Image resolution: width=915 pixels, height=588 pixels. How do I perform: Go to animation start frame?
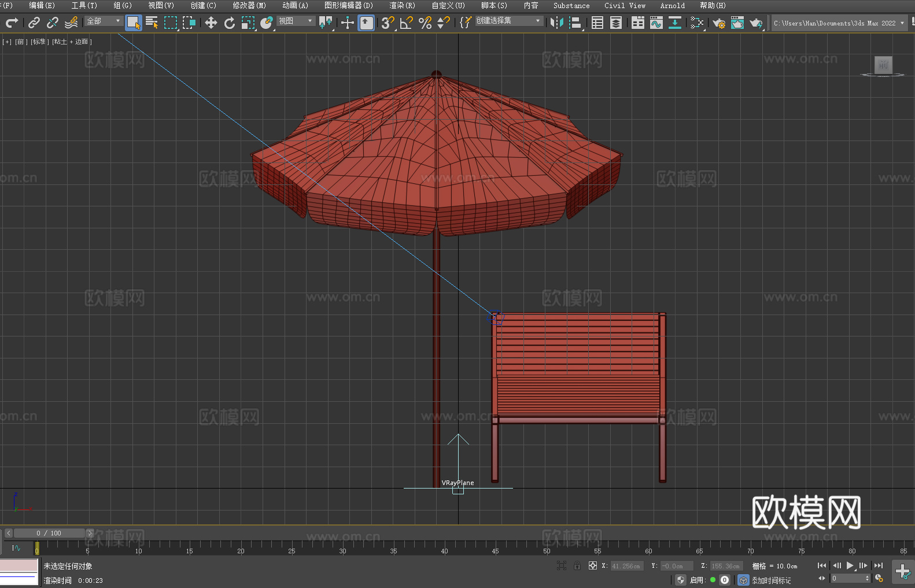(x=822, y=565)
